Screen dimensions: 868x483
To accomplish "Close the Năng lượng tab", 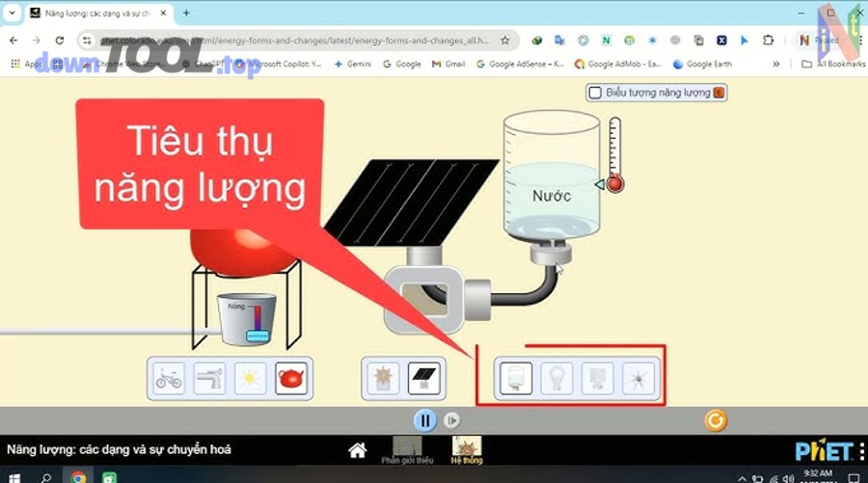I will coord(163,13).
